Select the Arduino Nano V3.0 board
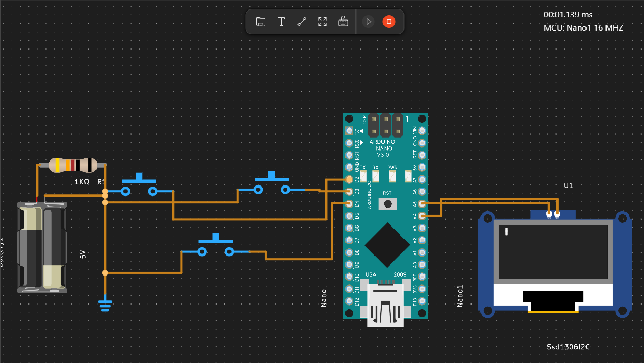The image size is (644, 363). 386,216
